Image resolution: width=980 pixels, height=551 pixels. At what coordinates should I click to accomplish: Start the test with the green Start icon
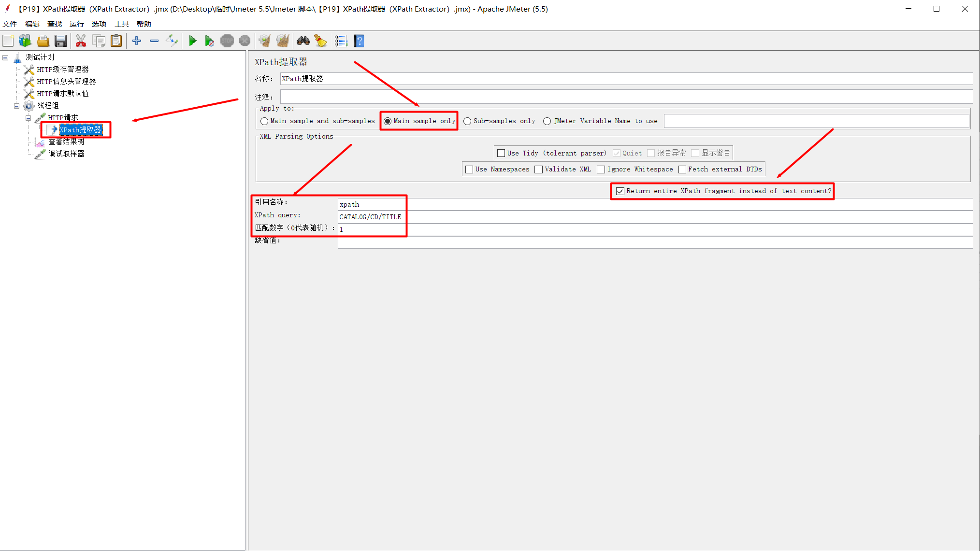[x=192, y=41]
